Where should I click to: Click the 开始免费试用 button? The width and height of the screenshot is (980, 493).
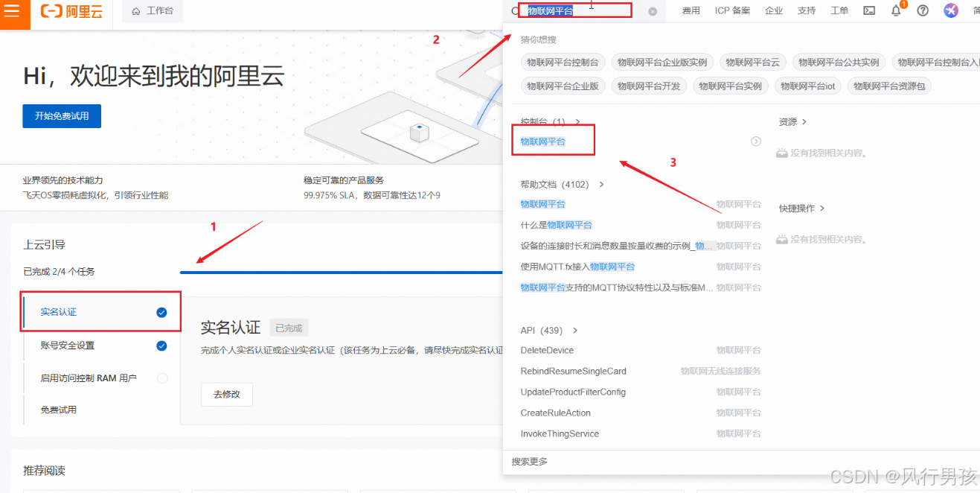pyautogui.click(x=62, y=116)
